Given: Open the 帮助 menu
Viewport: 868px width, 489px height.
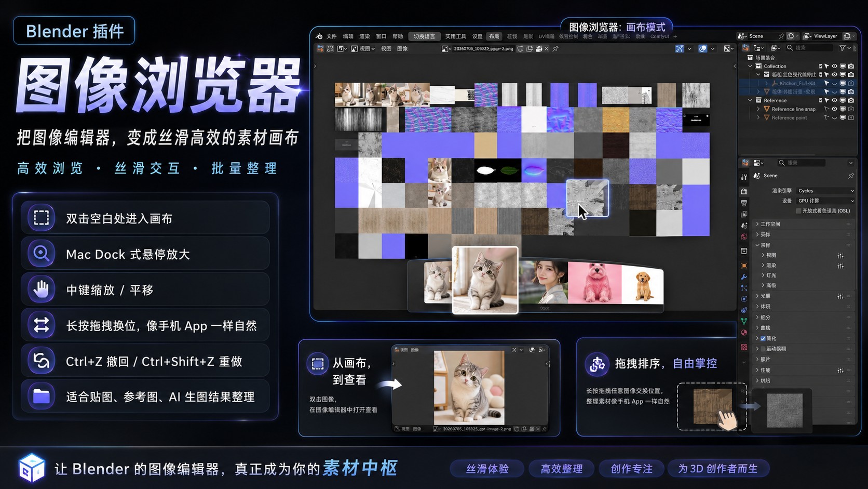Looking at the screenshot, I should [x=398, y=36].
